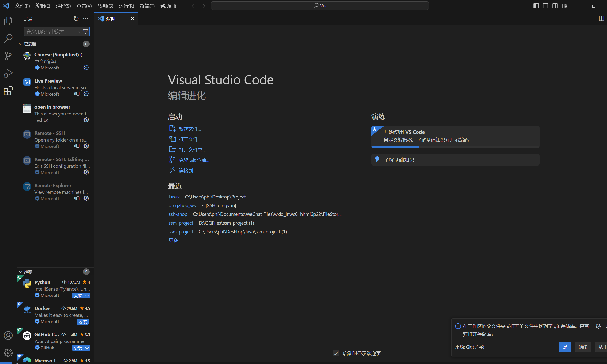Image resolution: width=607 pixels, height=364 pixels.
Task: Click 连接到... link
Action: click(x=187, y=170)
